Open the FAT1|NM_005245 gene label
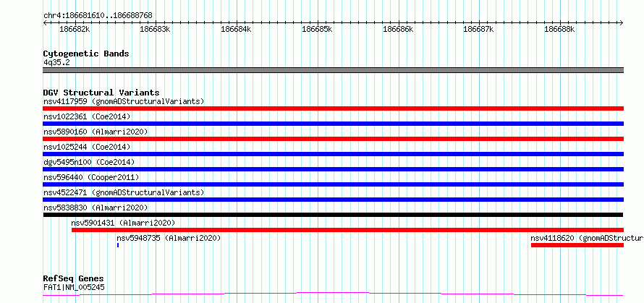This screenshot has height=303, width=644. tap(74, 287)
